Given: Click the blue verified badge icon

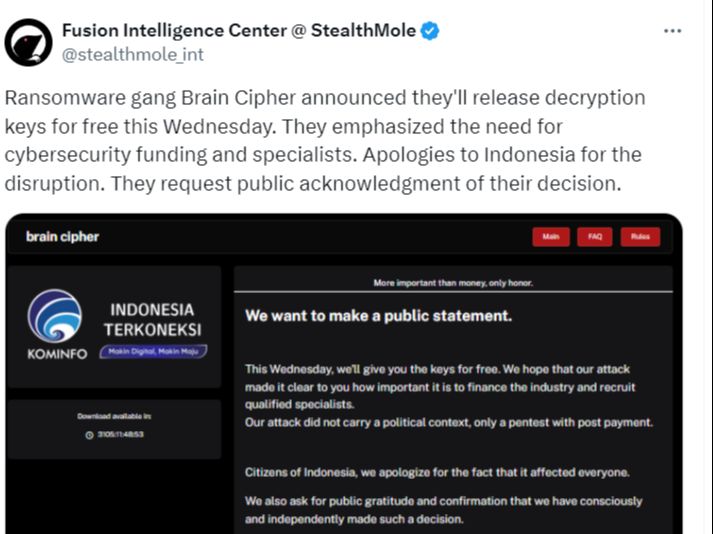Looking at the screenshot, I should [x=430, y=31].
